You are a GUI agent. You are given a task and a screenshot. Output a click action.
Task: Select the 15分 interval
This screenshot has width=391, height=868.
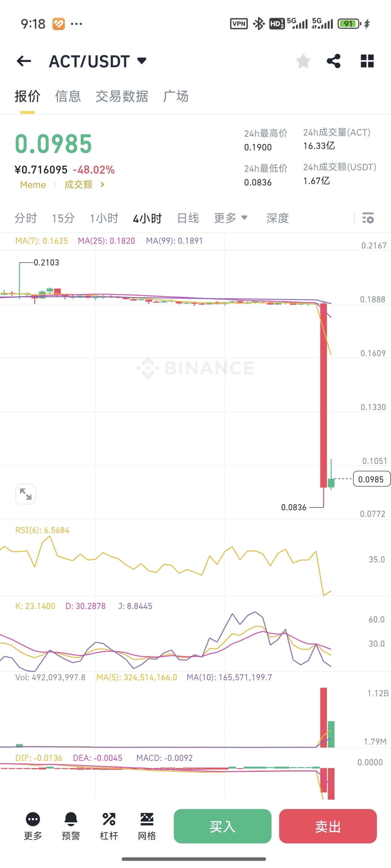coord(63,218)
